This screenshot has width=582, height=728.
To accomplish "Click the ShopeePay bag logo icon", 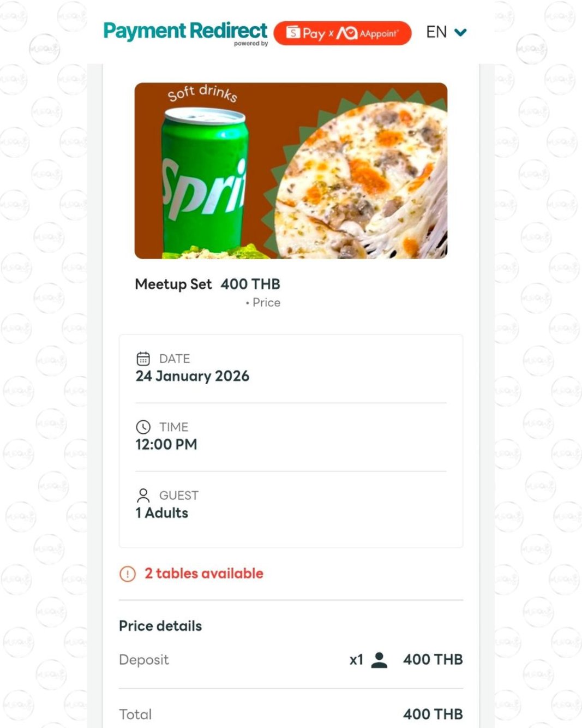I will (x=293, y=33).
